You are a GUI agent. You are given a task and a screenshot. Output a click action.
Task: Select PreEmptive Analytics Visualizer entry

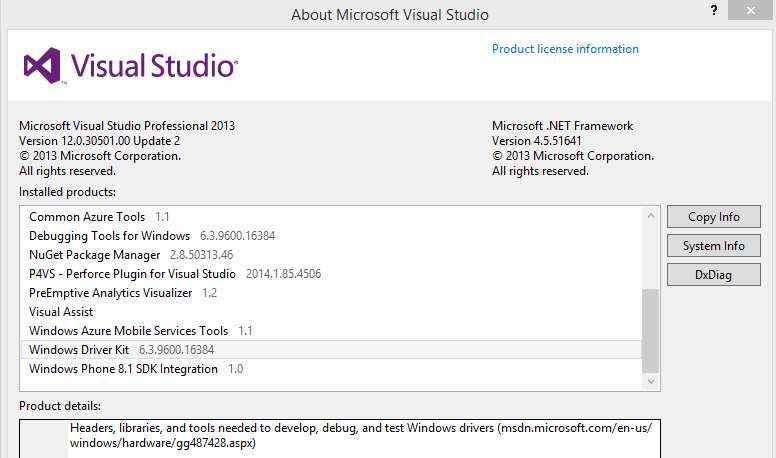(x=331, y=293)
